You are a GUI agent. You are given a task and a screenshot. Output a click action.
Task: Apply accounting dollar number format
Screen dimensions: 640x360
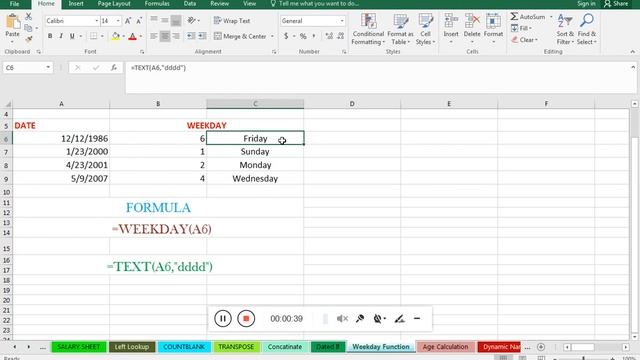pyautogui.click(x=286, y=36)
